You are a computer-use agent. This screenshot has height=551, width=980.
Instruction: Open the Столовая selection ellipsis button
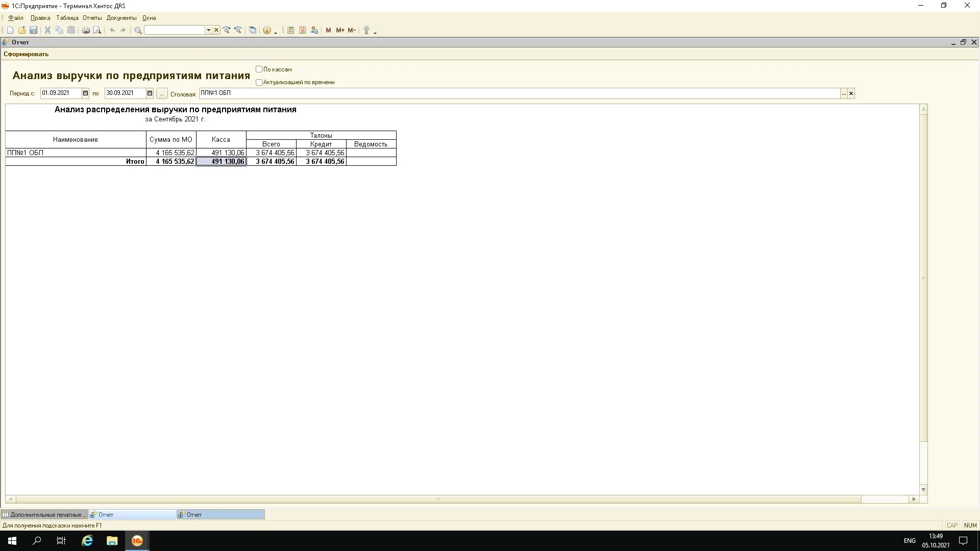844,93
